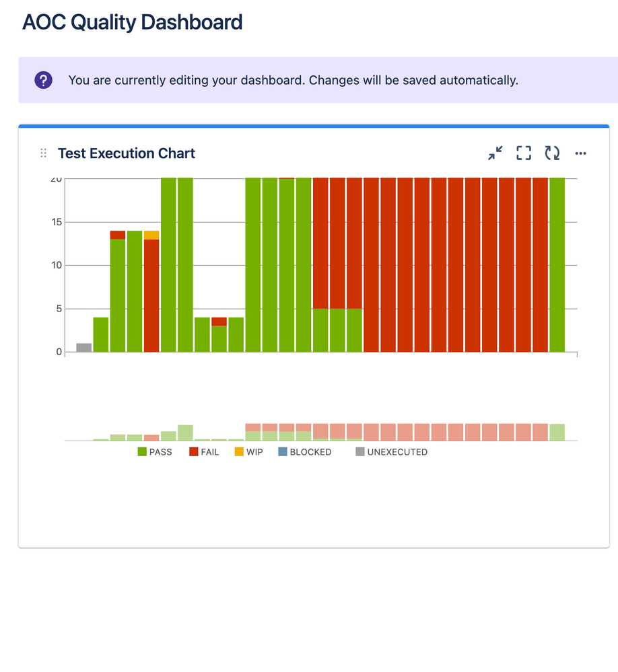Click the 0 y-axis label

[59, 352]
